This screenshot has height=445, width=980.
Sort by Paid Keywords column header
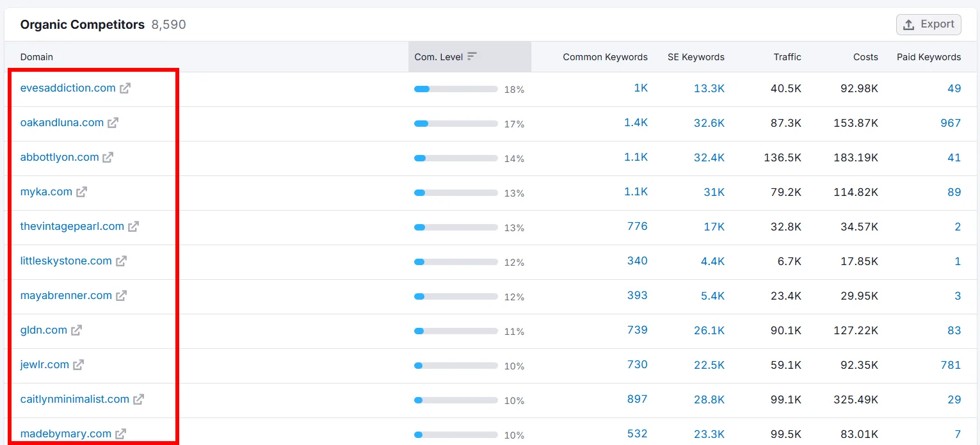click(929, 57)
